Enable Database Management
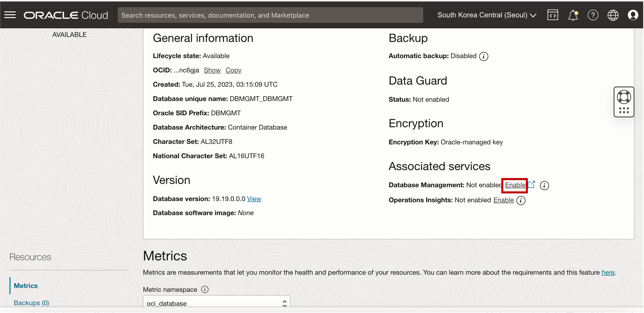The height and width of the screenshot is (313, 644). [x=515, y=185]
